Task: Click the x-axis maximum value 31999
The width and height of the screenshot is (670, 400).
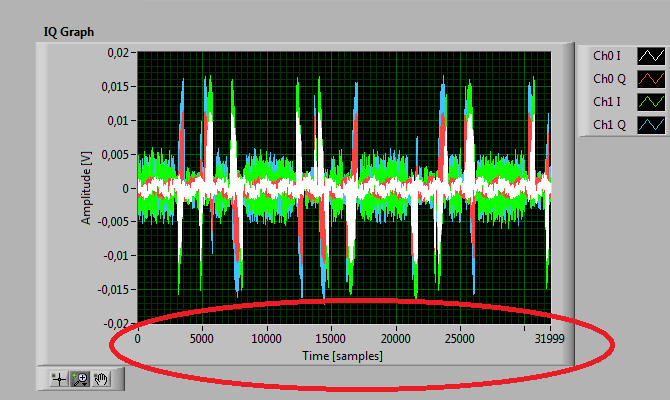Action: click(x=550, y=339)
